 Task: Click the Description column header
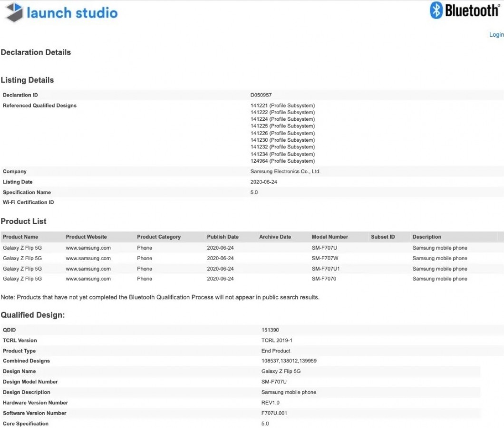pos(426,237)
